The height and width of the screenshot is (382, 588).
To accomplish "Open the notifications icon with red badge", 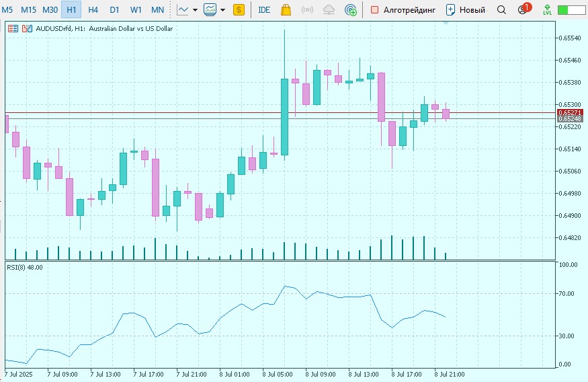I will [x=523, y=10].
